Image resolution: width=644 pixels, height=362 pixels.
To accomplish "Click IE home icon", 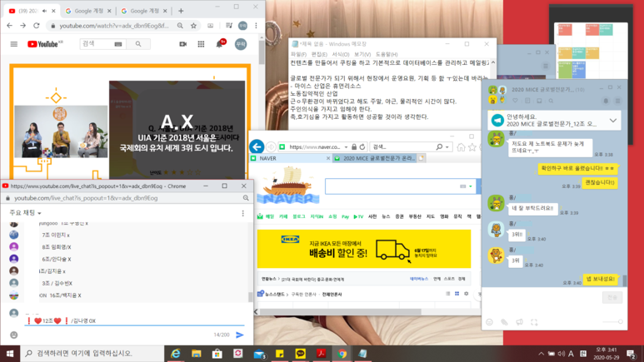I will coord(461,147).
